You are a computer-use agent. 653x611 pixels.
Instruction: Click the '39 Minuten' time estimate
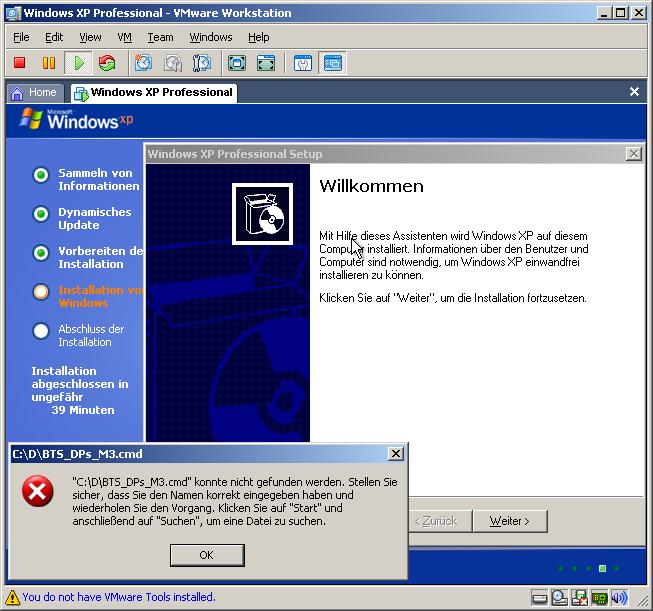click(83, 410)
